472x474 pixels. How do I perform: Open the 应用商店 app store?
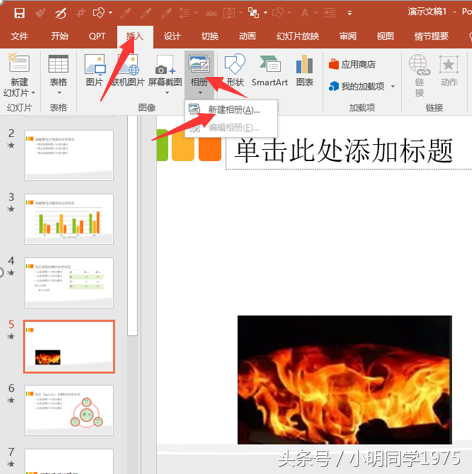[352, 64]
